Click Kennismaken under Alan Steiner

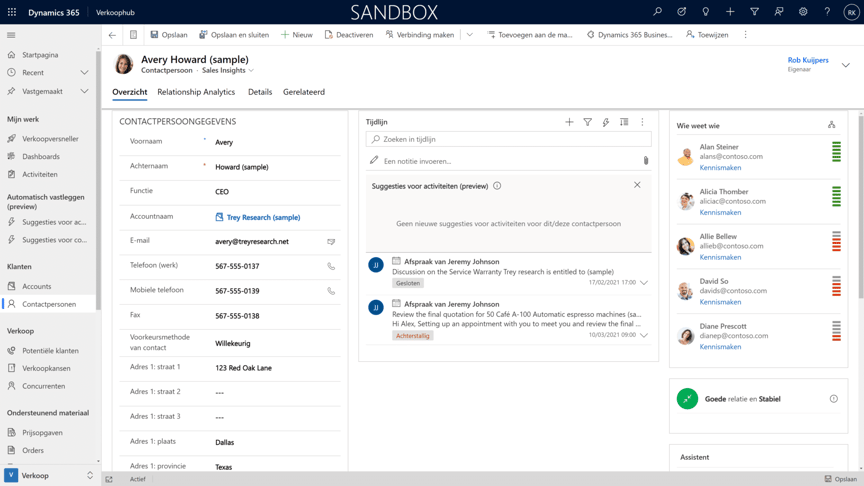pos(720,168)
